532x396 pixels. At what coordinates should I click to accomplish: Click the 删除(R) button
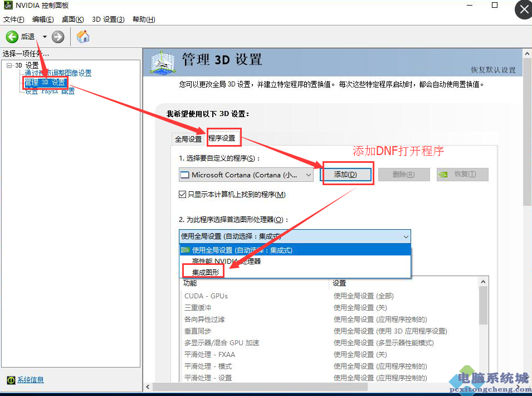click(404, 175)
